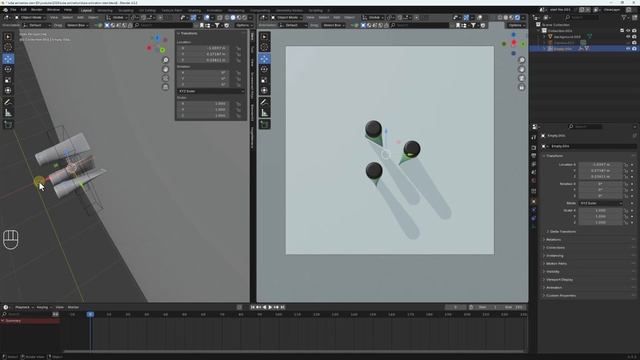Viewport: 640px width, 360px height.
Task: Open Global orientation dropdown in left viewport
Action: pyautogui.click(x=117, y=18)
